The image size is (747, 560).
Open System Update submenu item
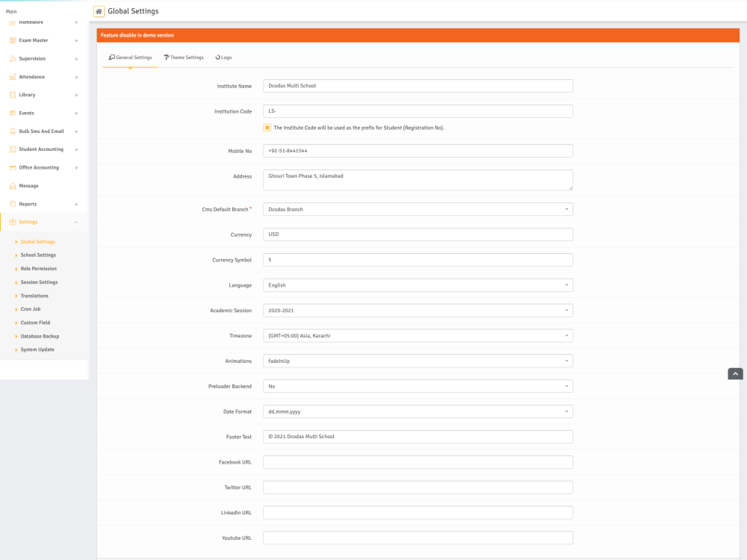pos(37,349)
